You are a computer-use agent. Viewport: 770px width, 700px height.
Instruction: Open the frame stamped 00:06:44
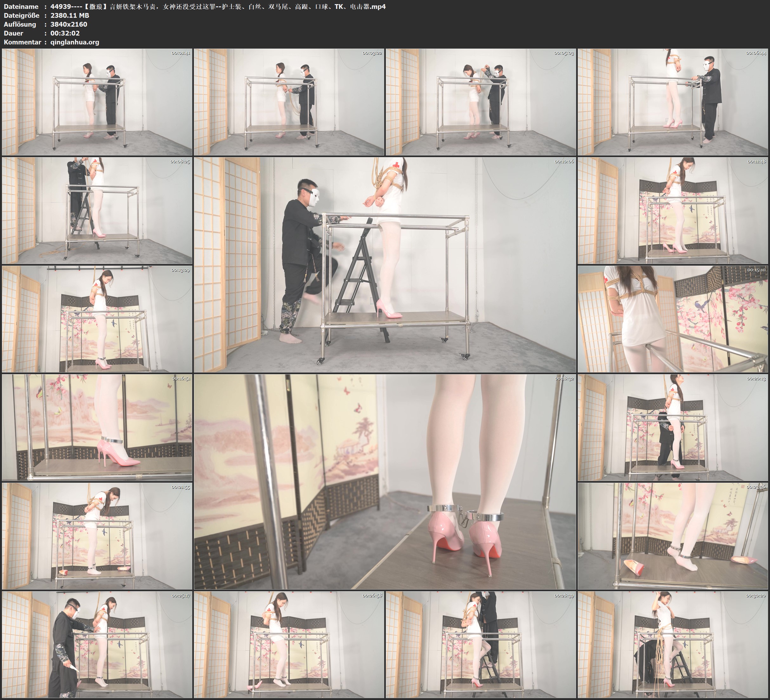(x=673, y=102)
